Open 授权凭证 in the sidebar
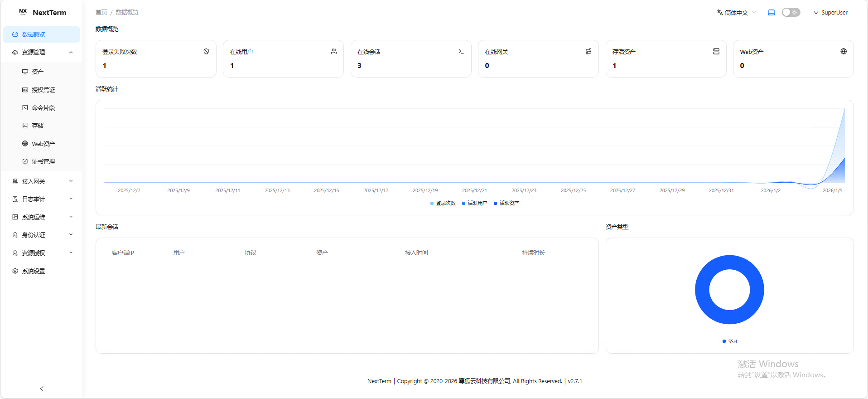 (43, 90)
